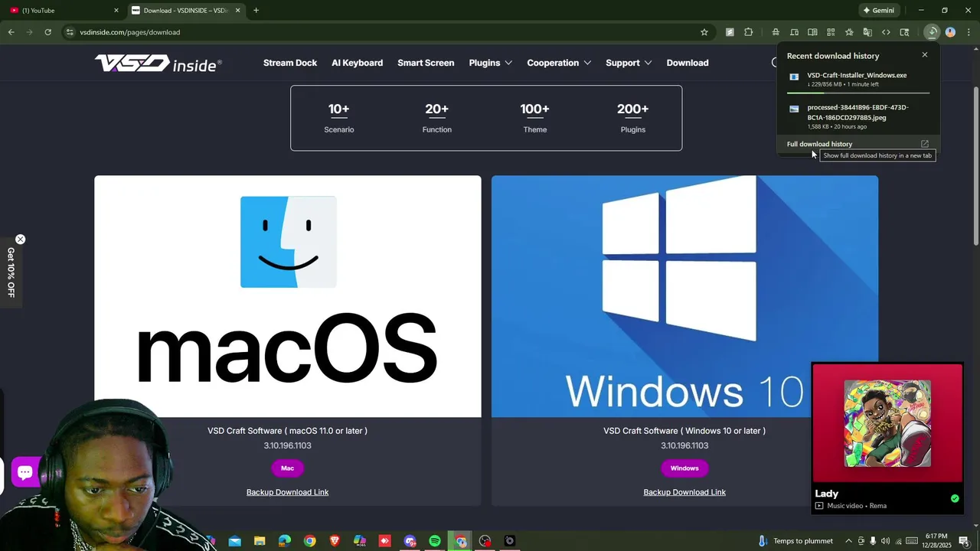
Task: Open the Download nav link
Action: 688,63
